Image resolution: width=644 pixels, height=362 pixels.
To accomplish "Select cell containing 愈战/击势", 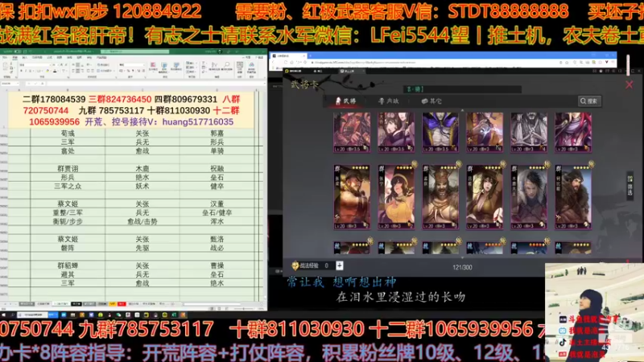I will pyautogui.click(x=142, y=222).
